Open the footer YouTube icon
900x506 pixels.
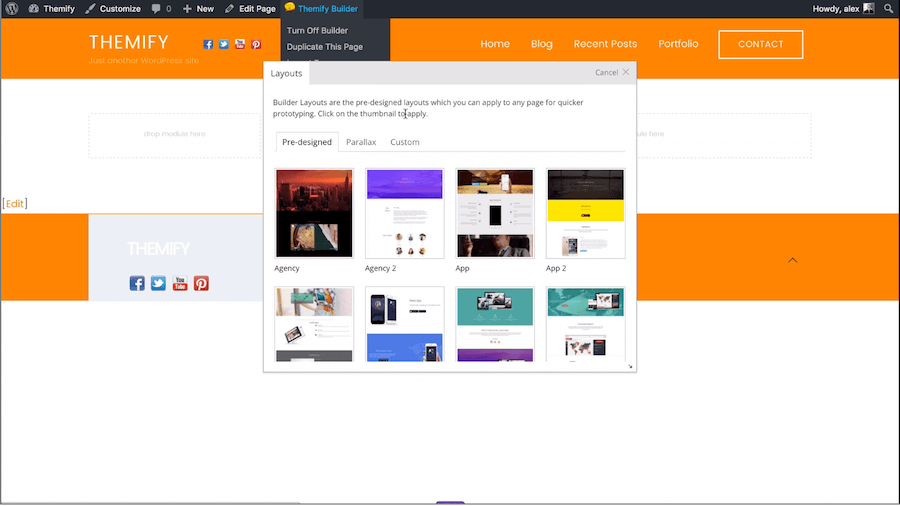pyautogui.click(x=180, y=283)
